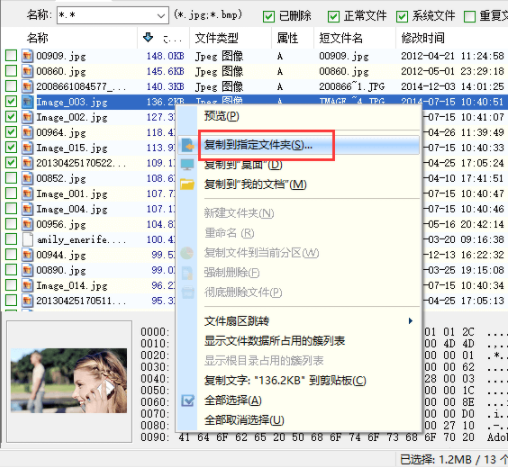Click the select-all checkmark icon in menu

tap(188, 400)
